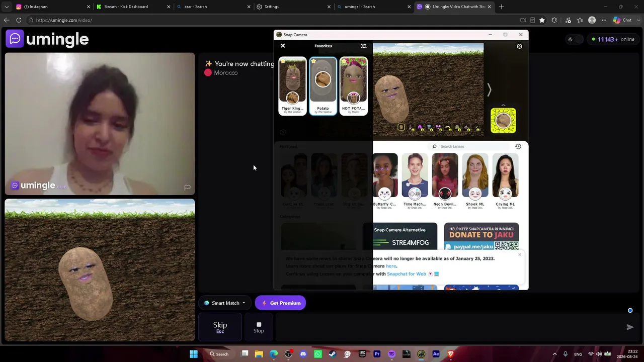Open Premiere Pro from the taskbar
Image resolution: width=644 pixels, height=362 pixels.
[377, 354]
